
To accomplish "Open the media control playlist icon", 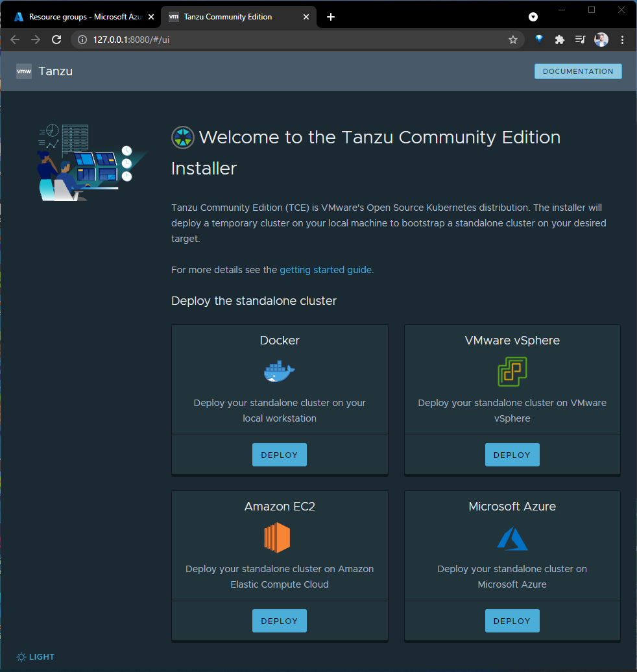I will tap(580, 40).
